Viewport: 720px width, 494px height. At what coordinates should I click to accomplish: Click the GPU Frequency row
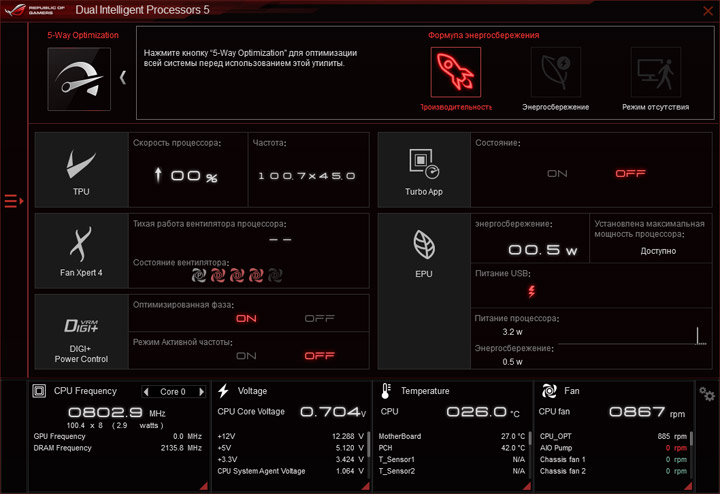tap(118, 436)
